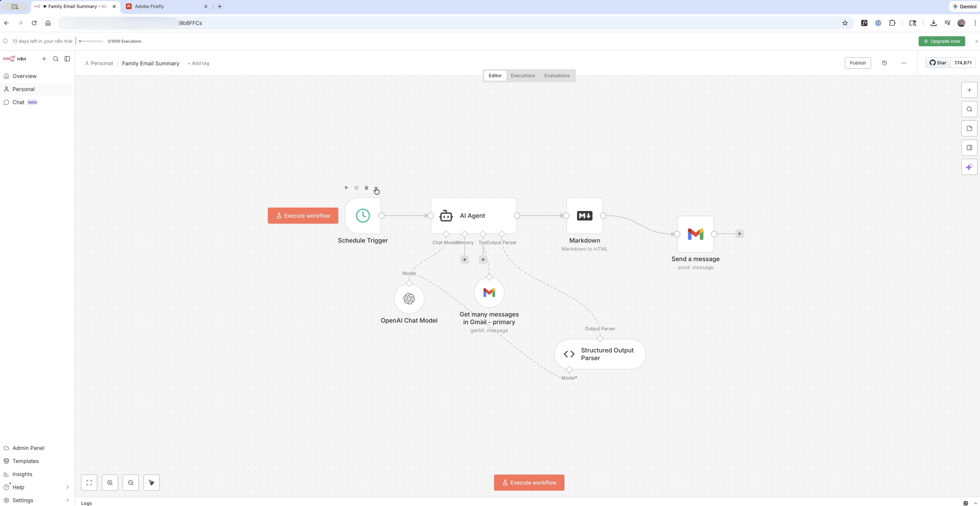Open the AI assistant sparkle icon

[969, 167]
